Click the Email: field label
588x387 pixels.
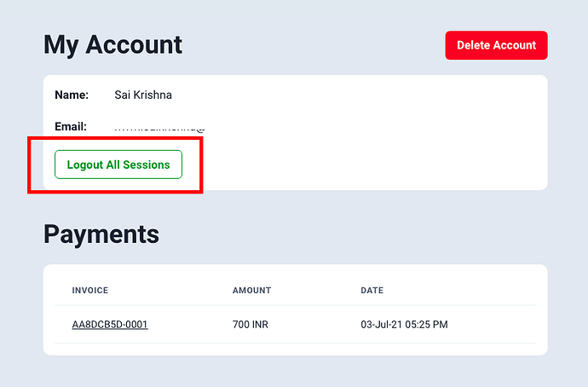tap(71, 127)
